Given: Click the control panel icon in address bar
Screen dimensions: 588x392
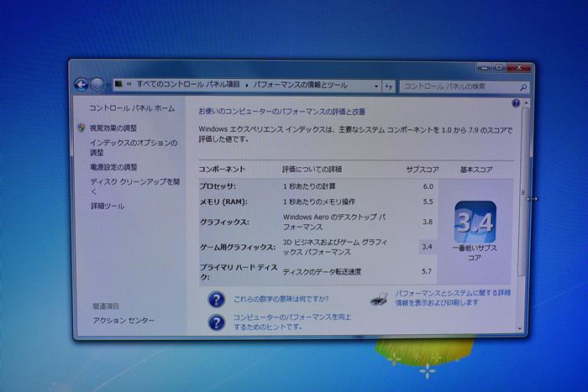Looking at the screenshot, I should pos(118,84).
